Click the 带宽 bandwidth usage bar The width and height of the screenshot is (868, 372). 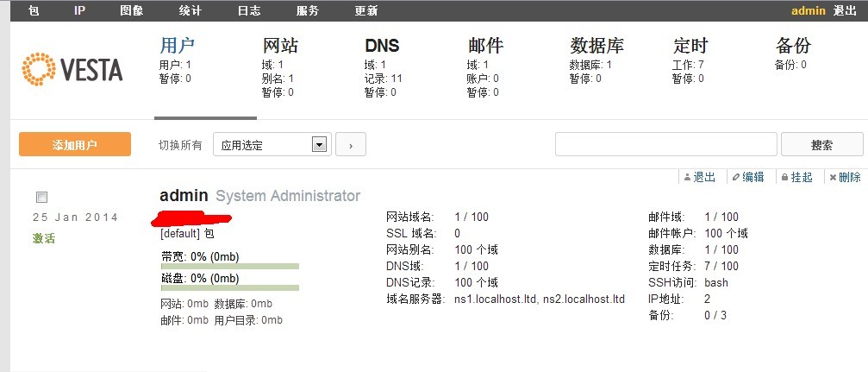(230, 266)
